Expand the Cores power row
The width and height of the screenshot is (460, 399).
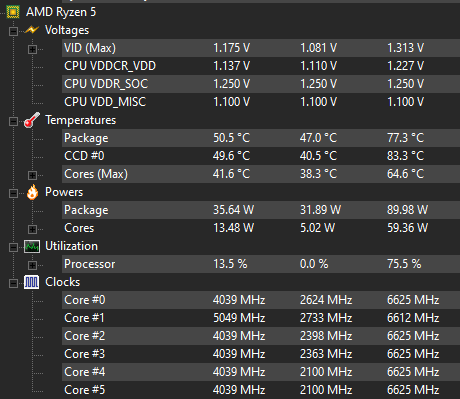pyautogui.click(x=32, y=229)
